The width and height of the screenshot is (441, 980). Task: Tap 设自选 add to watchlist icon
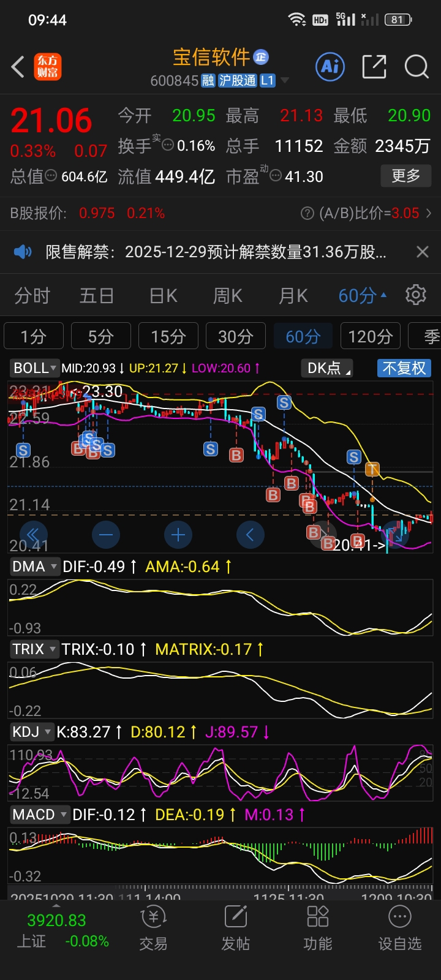pyautogui.click(x=400, y=929)
